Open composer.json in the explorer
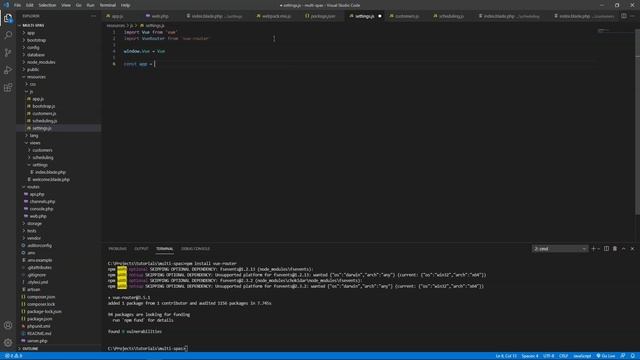This screenshot has height=360, width=640. pos(40,297)
